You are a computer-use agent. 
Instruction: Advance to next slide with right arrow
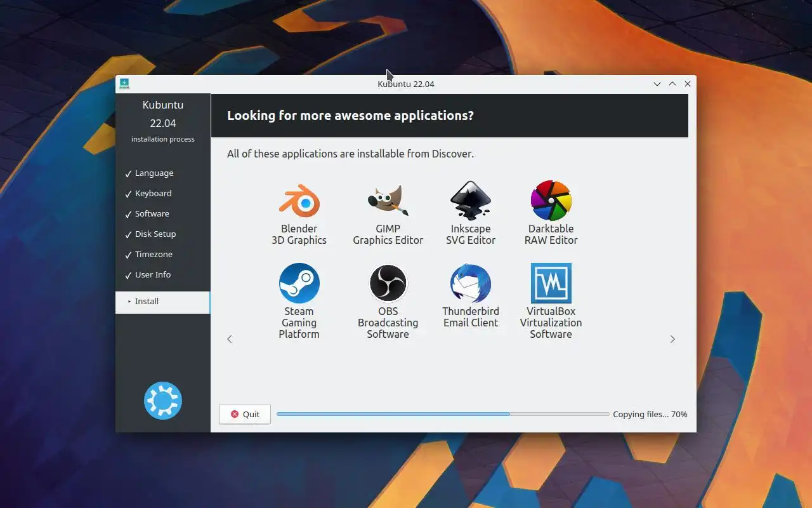[672, 339]
